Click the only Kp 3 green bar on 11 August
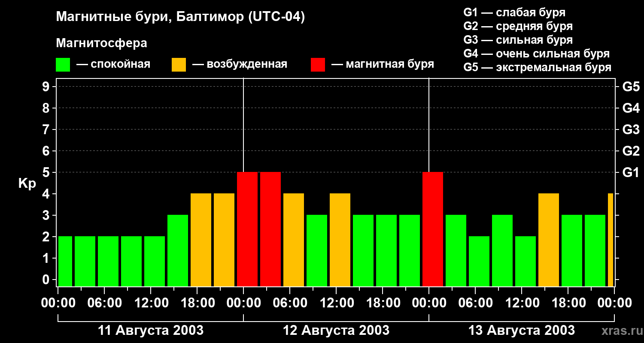This screenshot has height=343, width=644. click(178, 251)
